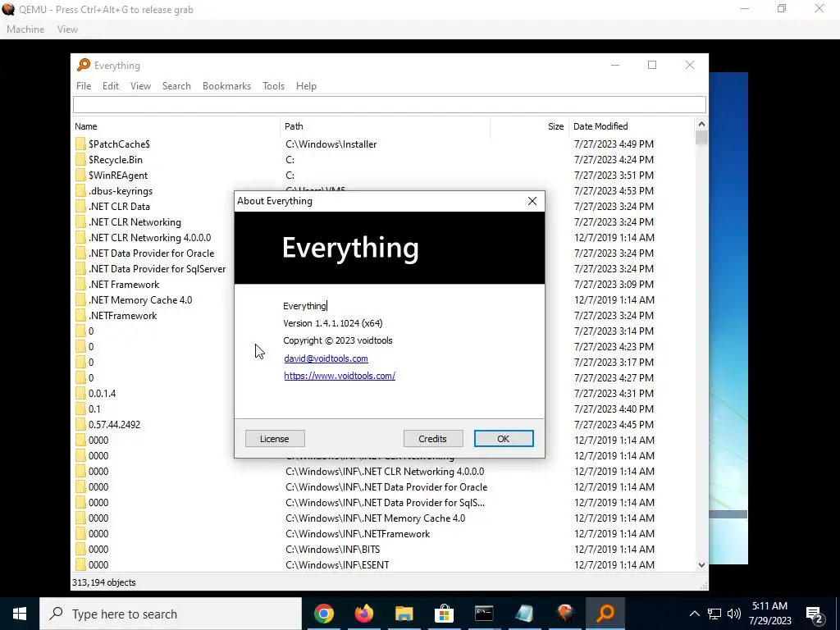The width and height of the screenshot is (840, 630).
Task: Open QEMU View menu
Action: pyautogui.click(x=67, y=30)
